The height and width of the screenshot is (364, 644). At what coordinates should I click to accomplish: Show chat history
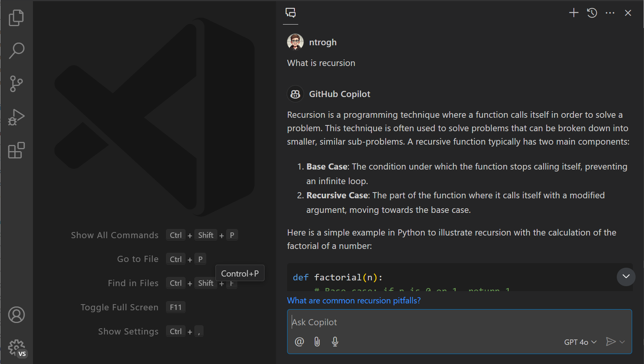[x=592, y=13]
